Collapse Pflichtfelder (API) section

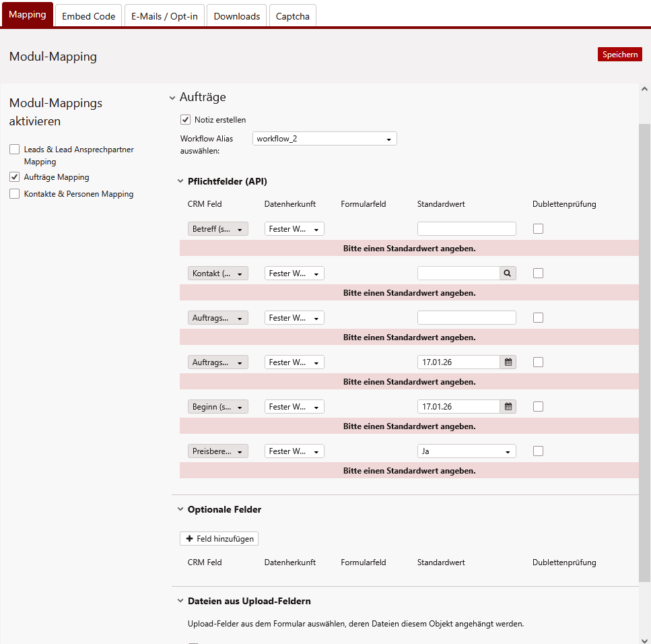pos(180,181)
